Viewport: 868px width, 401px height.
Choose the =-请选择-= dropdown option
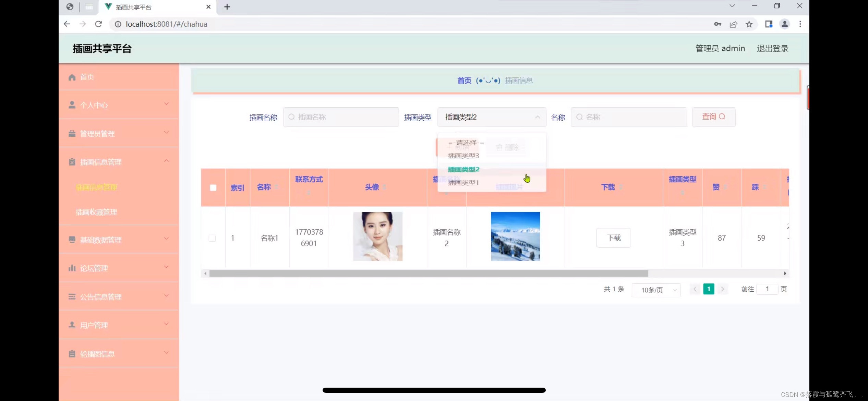(492, 143)
